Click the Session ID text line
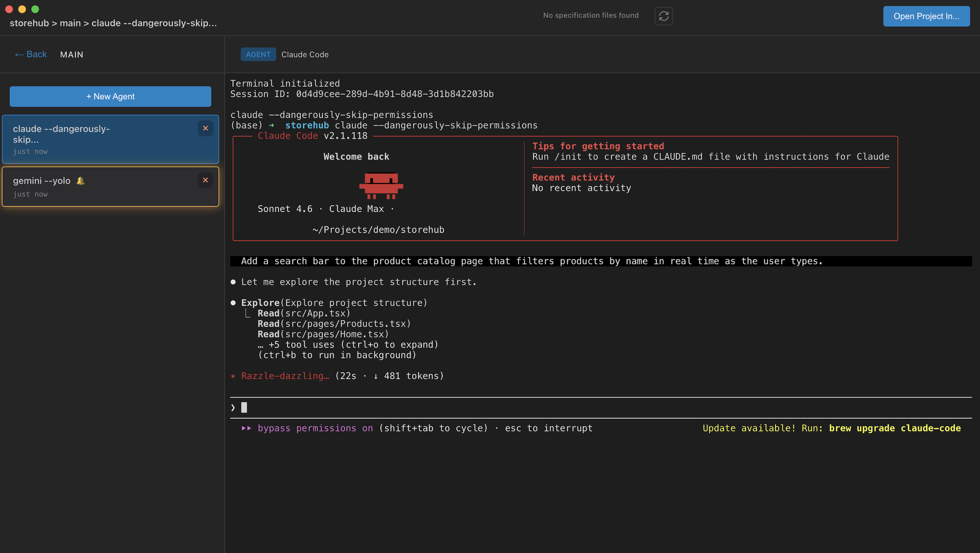This screenshot has width=980, height=553. pyautogui.click(x=362, y=94)
